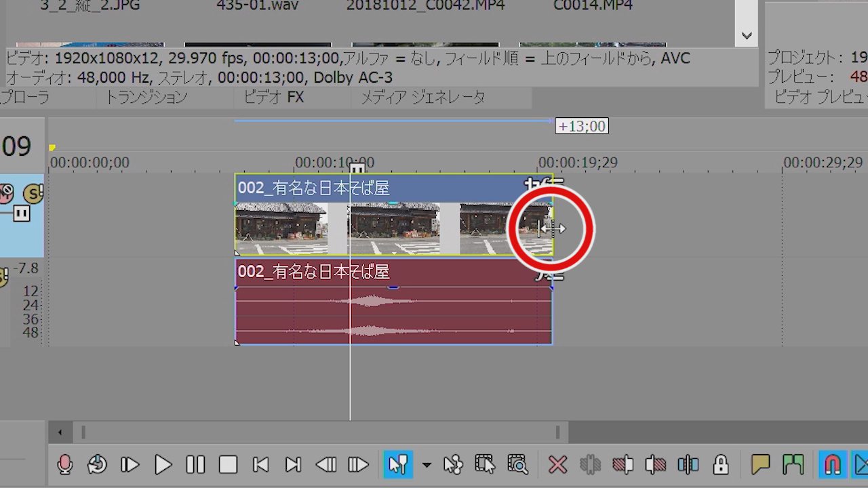Insert a marker with the yellow flag icon
Image resolution: width=868 pixels, height=488 pixels.
[760, 464]
